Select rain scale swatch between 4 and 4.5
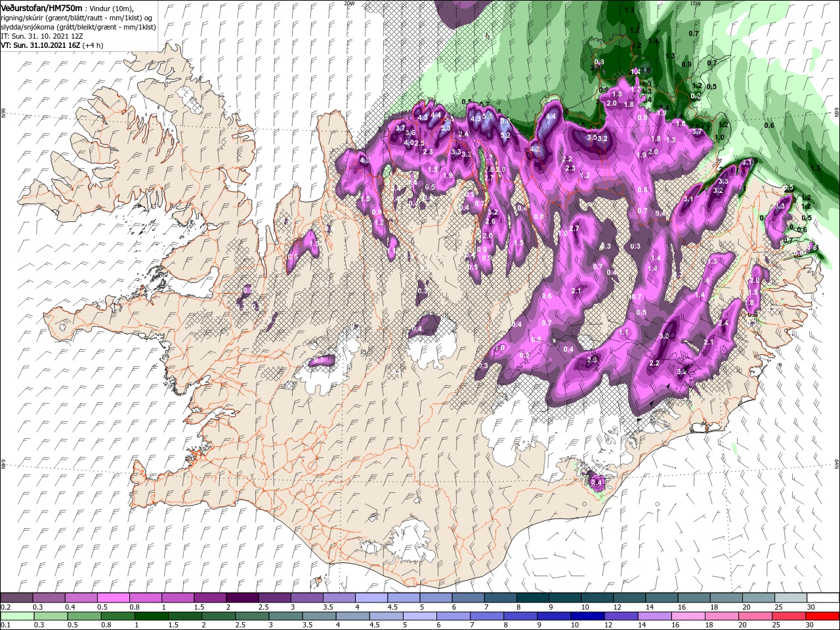Viewport: 840px width, 630px height. [x=352, y=616]
